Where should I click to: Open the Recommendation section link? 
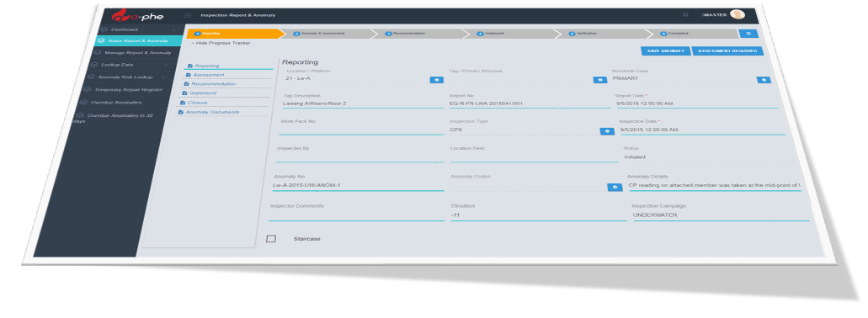(x=214, y=84)
